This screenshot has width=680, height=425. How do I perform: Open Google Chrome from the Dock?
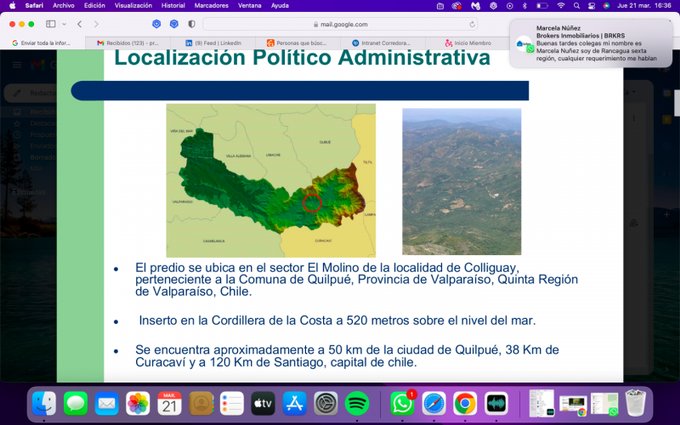click(465, 403)
